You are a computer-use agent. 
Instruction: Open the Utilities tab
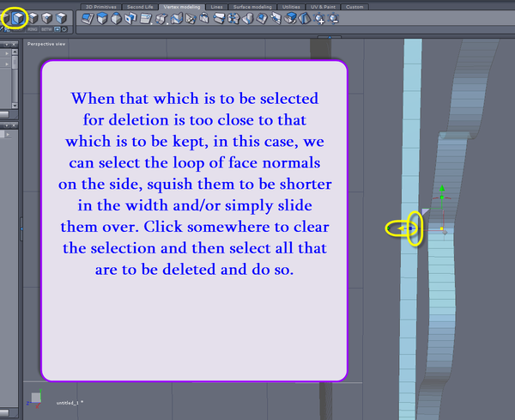[291, 7]
